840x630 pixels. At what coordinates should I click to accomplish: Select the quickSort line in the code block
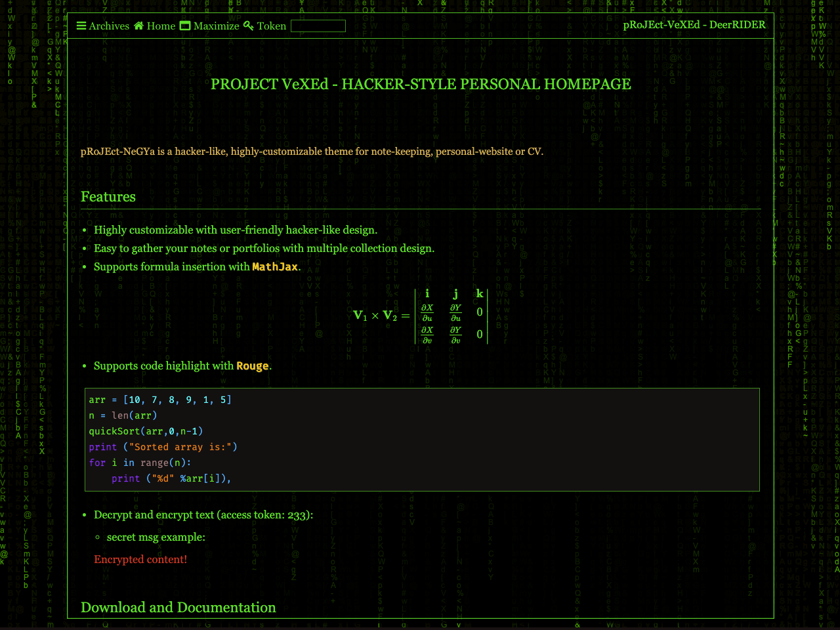(146, 431)
